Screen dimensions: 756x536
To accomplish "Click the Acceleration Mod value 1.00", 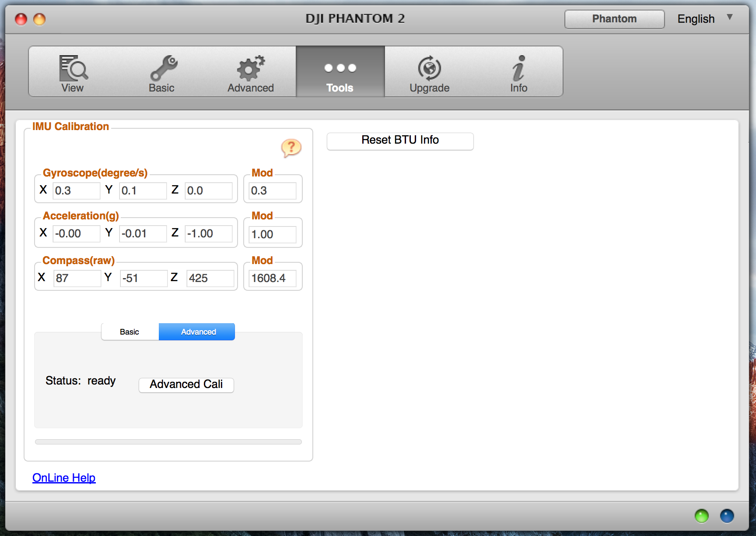I will coord(273,234).
